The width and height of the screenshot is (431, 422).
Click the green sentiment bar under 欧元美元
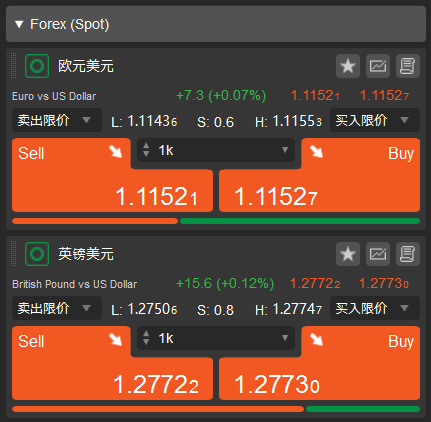[x=300, y=221]
